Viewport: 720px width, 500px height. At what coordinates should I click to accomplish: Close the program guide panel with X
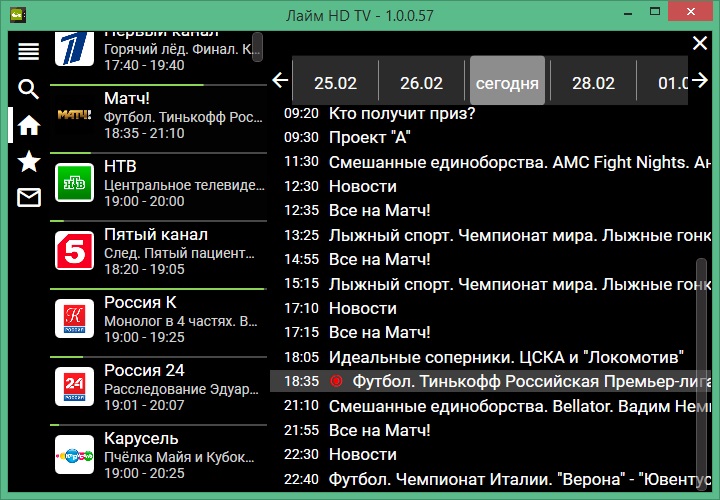pyautogui.click(x=700, y=43)
